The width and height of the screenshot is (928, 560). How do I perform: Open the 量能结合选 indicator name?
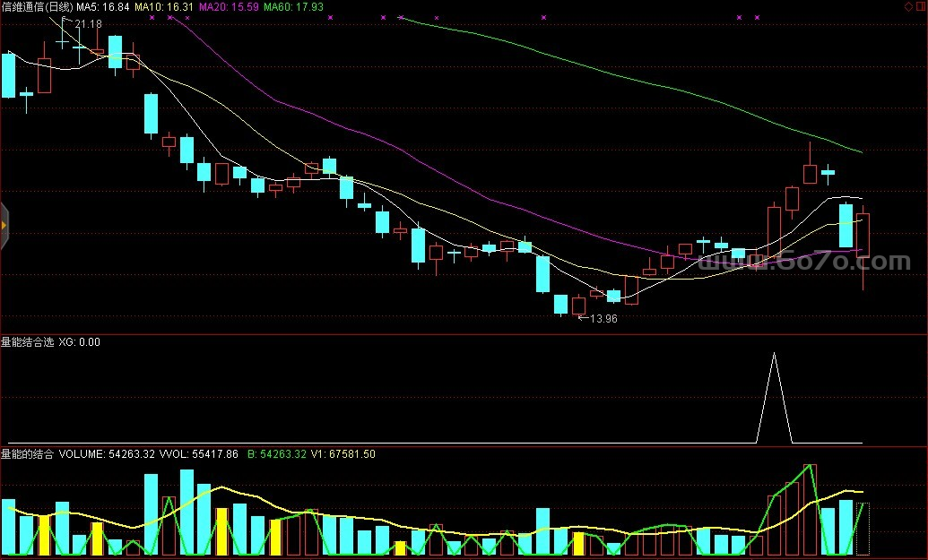27,341
